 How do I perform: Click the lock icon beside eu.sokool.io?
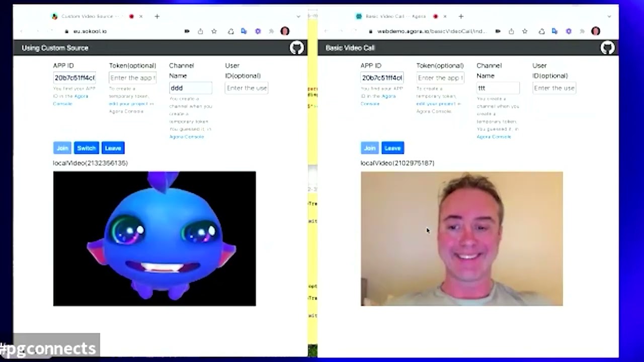click(66, 31)
